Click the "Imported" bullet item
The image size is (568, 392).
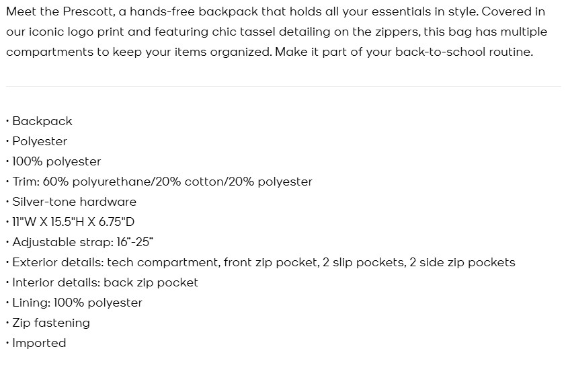click(39, 343)
